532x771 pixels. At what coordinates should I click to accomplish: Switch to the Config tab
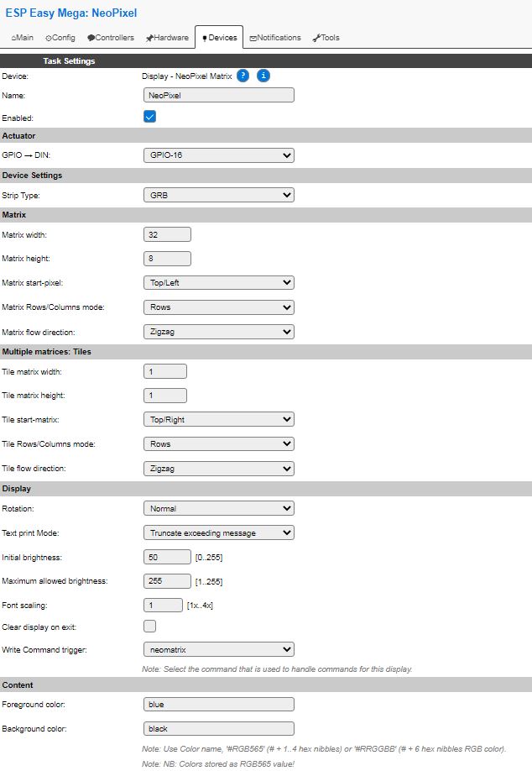pyautogui.click(x=60, y=38)
